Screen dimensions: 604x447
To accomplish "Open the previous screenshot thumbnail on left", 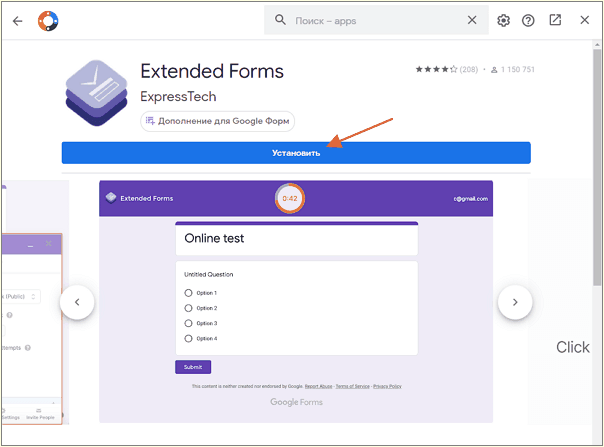I will (32, 302).
